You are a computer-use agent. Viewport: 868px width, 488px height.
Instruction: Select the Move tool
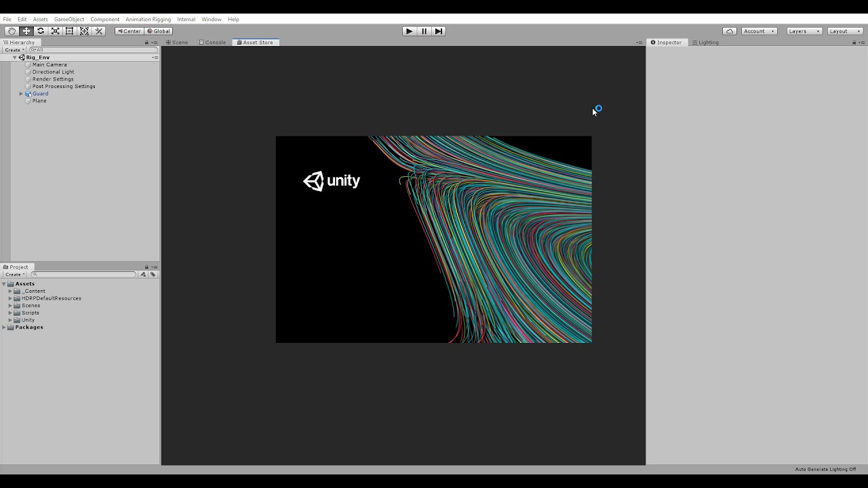click(26, 31)
